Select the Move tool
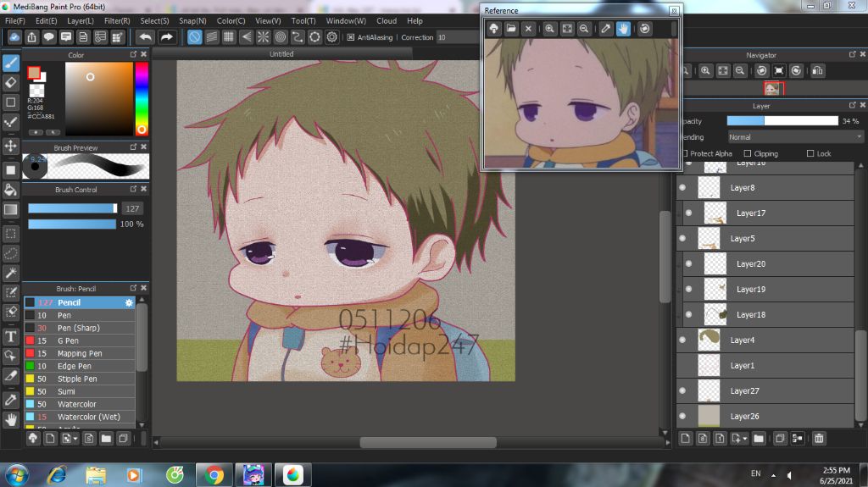868x487 pixels. click(10, 146)
